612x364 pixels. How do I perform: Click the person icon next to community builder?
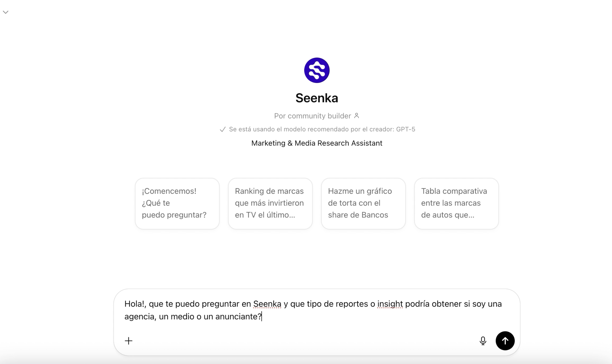tap(357, 115)
